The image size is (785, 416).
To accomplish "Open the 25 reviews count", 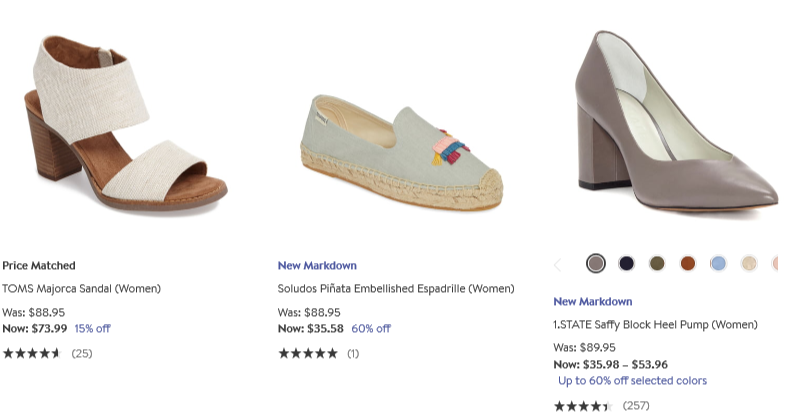I will (82, 353).
